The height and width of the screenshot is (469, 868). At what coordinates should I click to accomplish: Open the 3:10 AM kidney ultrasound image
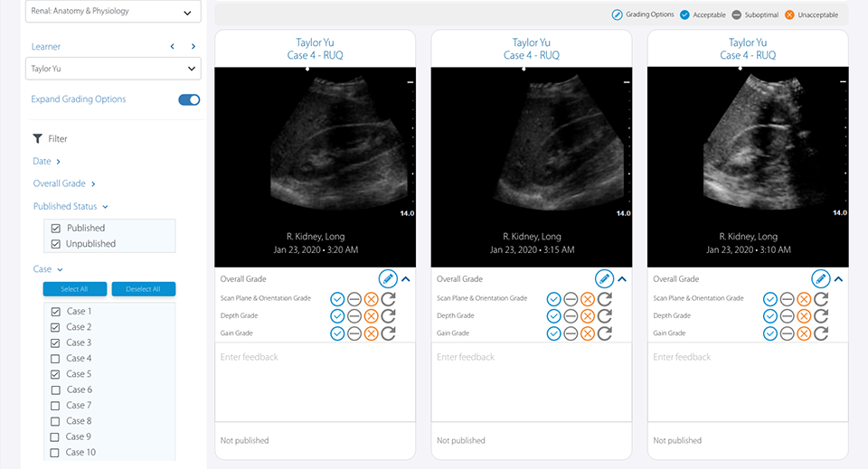(748, 167)
